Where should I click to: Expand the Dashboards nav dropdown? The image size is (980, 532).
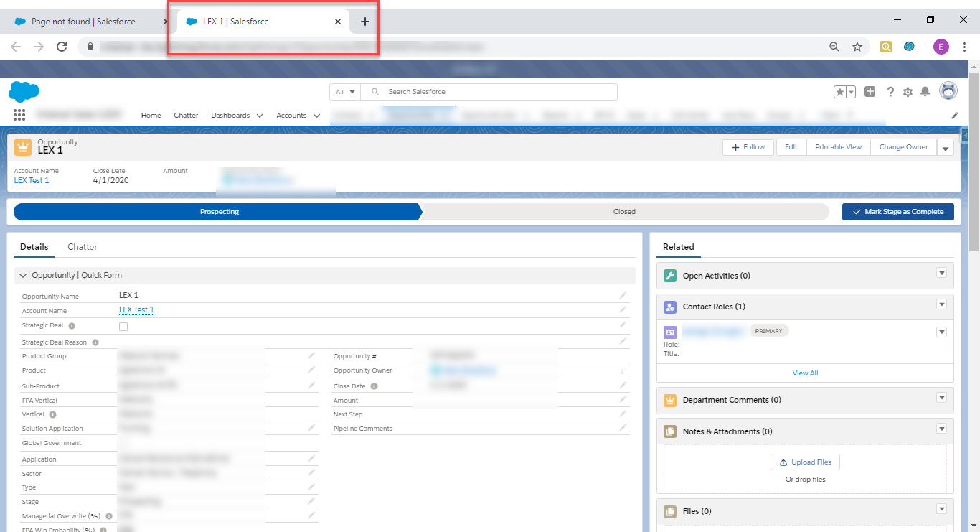tap(259, 116)
